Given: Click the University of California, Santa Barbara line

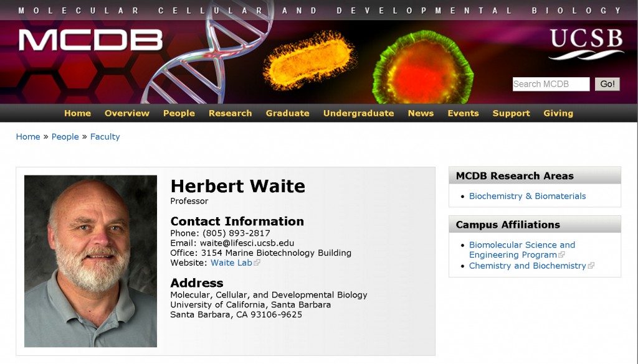Looking at the screenshot, I should pyautogui.click(x=250, y=305).
